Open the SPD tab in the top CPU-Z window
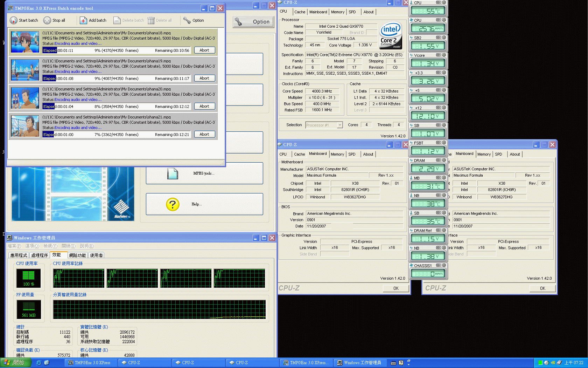 coord(352,12)
